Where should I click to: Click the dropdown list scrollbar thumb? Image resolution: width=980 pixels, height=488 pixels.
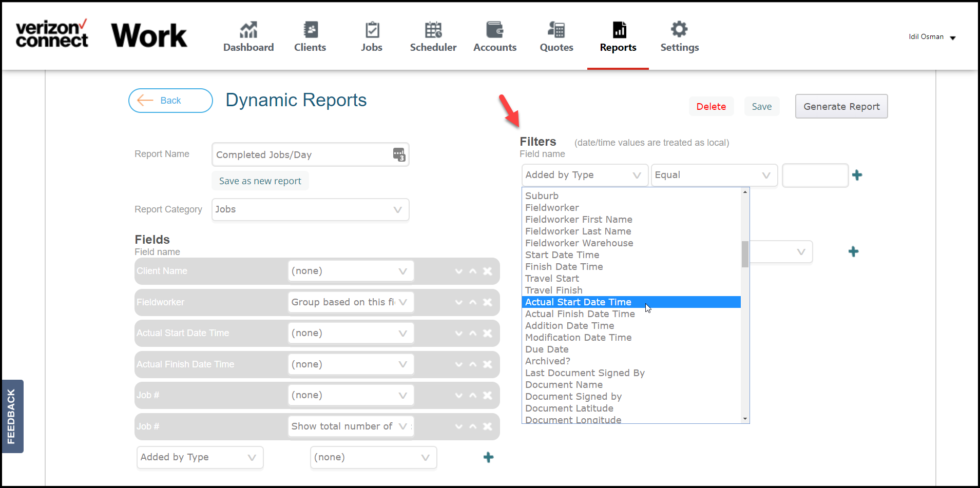[745, 254]
